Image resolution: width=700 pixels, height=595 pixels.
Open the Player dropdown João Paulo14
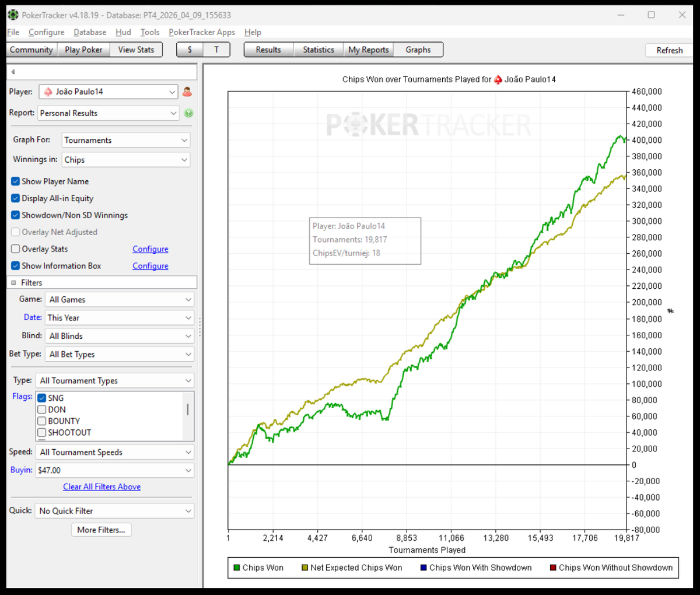pos(108,92)
